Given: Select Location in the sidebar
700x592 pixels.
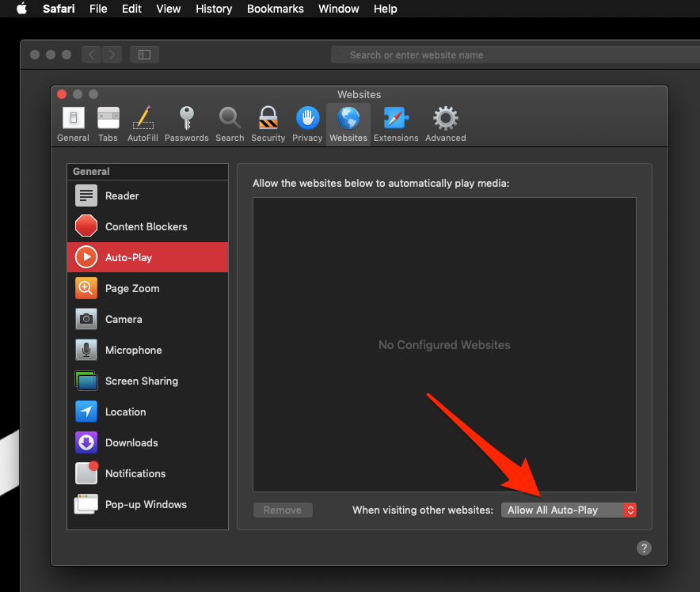Looking at the screenshot, I should (148, 412).
